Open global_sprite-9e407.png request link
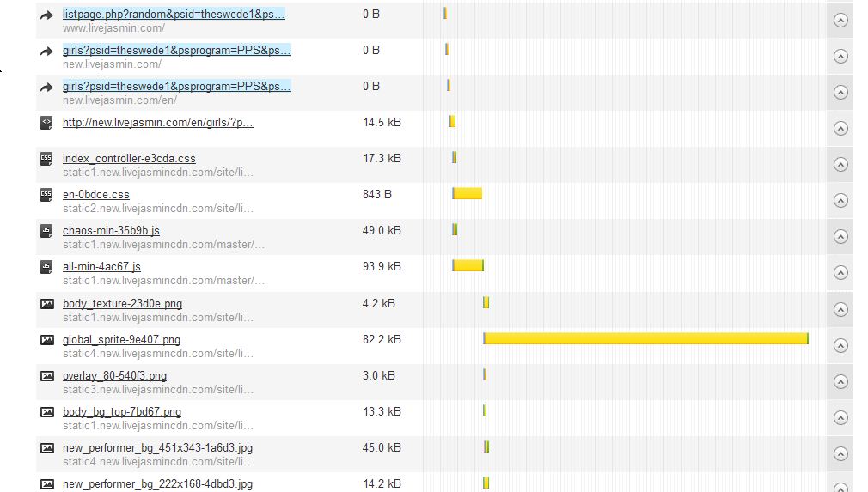868x492 pixels. click(x=121, y=339)
